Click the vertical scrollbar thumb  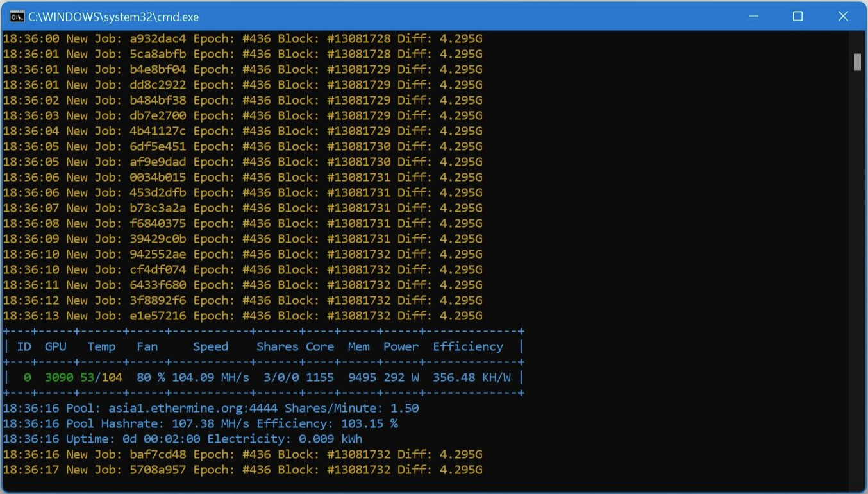coord(857,62)
